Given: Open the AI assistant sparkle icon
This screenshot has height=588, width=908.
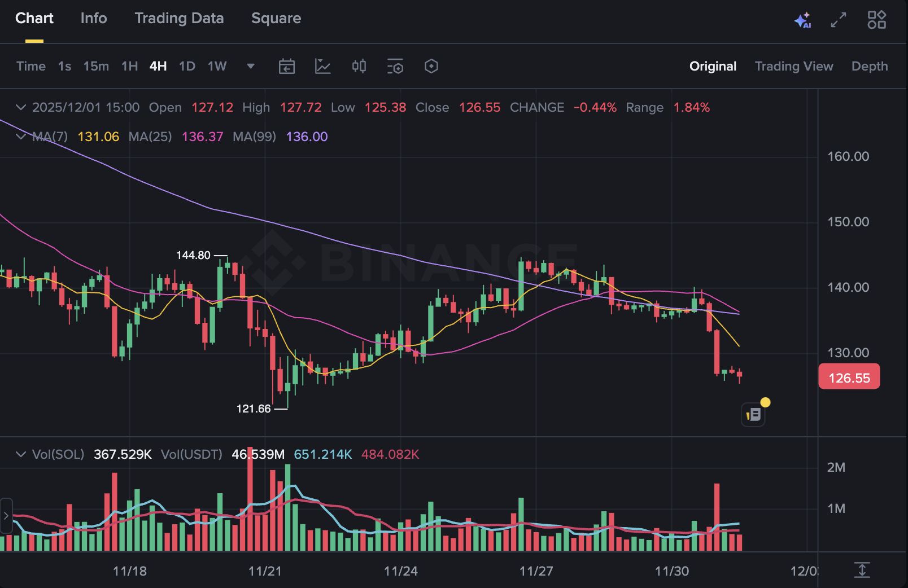Looking at the screenshot, I should click(x=803, y=20).
